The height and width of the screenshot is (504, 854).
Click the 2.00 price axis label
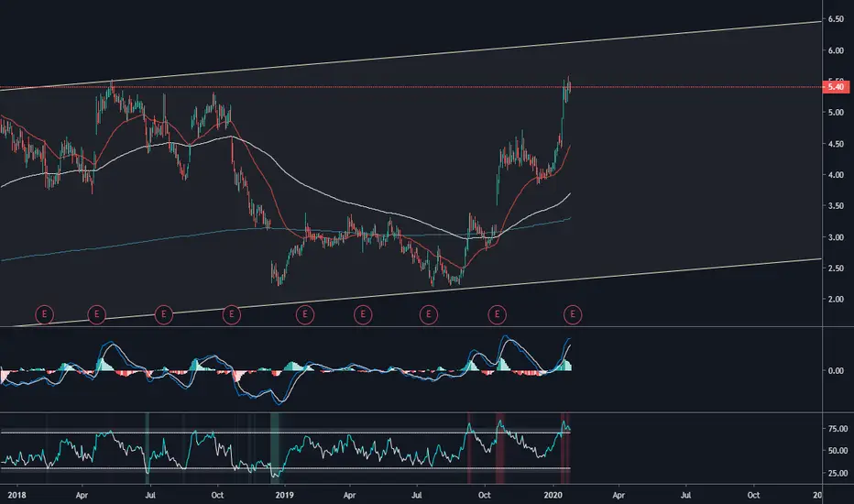point(836,299)
